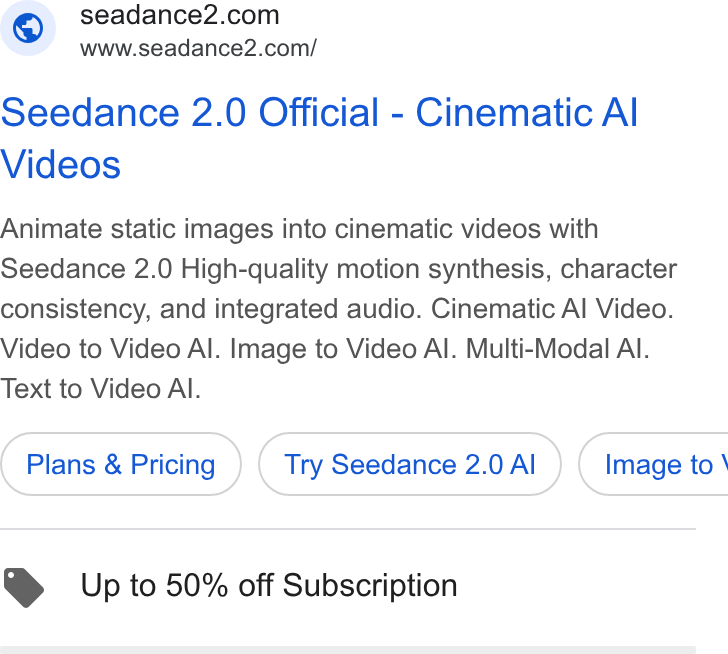Click the Image to Video AI phrase in the snippet
The height and width of the screenshot is (654, 728).
[343, 349]
